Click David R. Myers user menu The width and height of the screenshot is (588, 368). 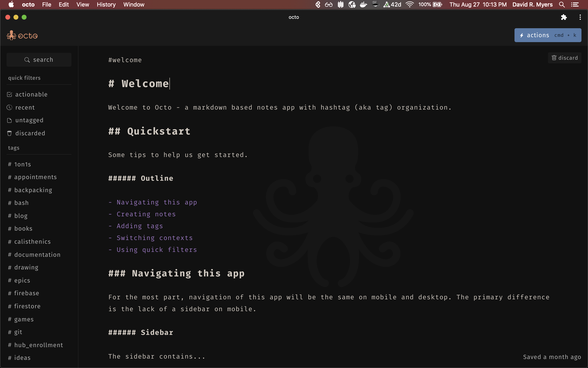pyautogui.click(x=532, y=4)
